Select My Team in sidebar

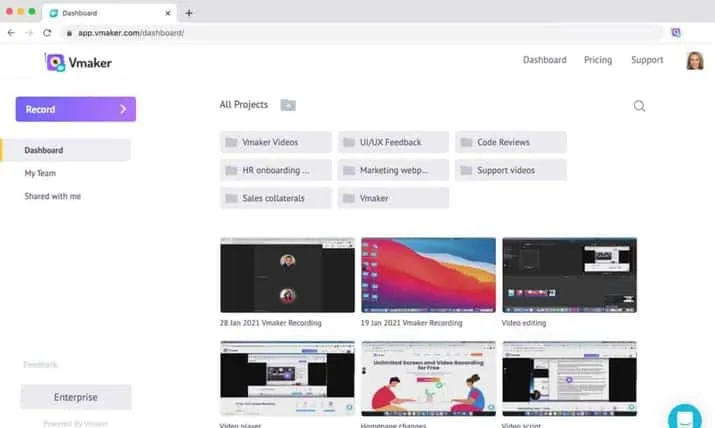pos(40,173)
